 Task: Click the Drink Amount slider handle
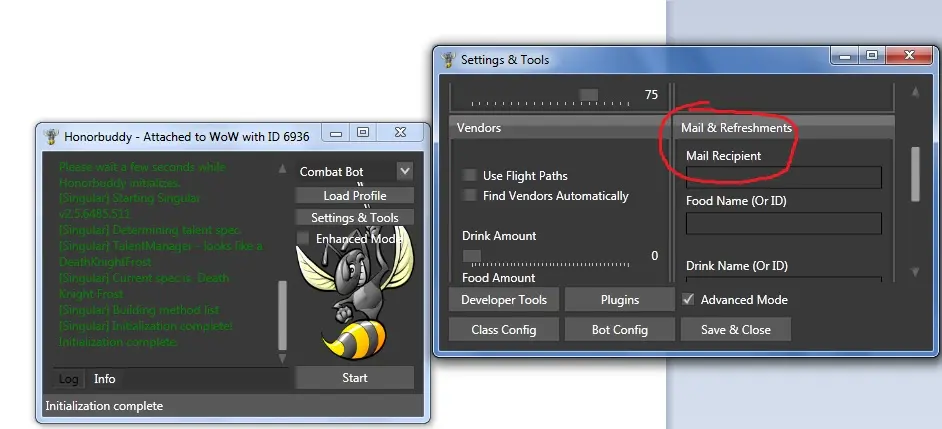pos(472,256)
